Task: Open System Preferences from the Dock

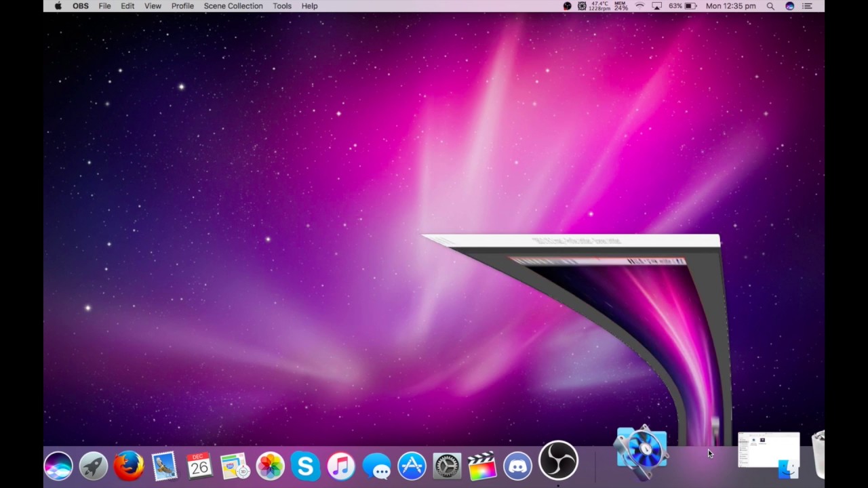Action: coord(446,464)
